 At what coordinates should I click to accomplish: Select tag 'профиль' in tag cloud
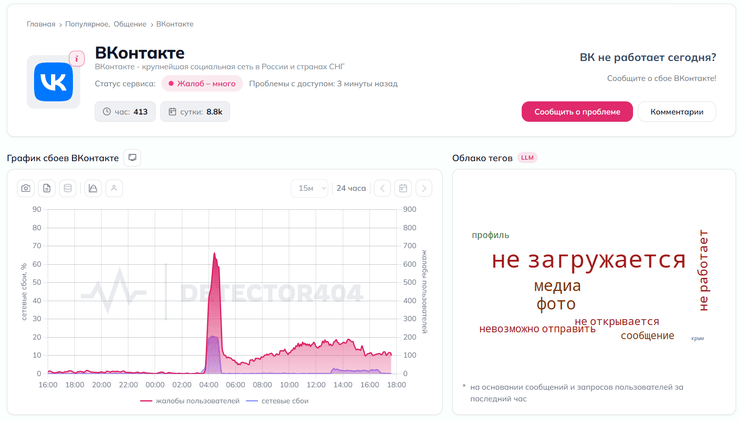pyautogui.click(x=490, y=235)
